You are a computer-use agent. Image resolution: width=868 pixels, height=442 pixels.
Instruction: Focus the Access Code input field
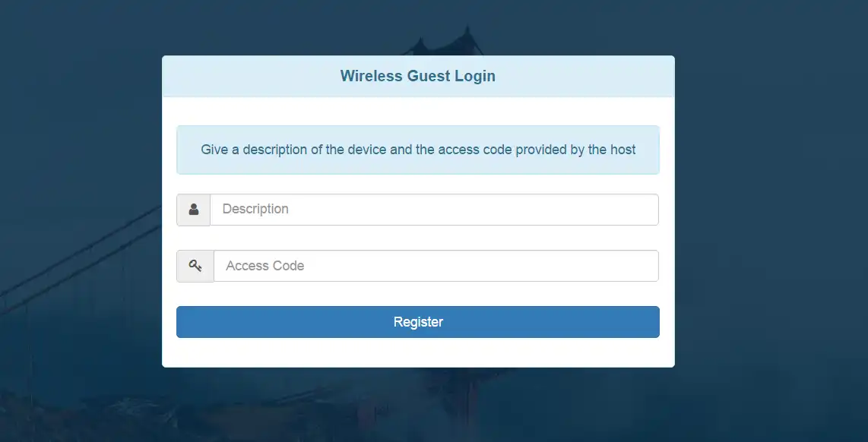[x=436, y=266]
